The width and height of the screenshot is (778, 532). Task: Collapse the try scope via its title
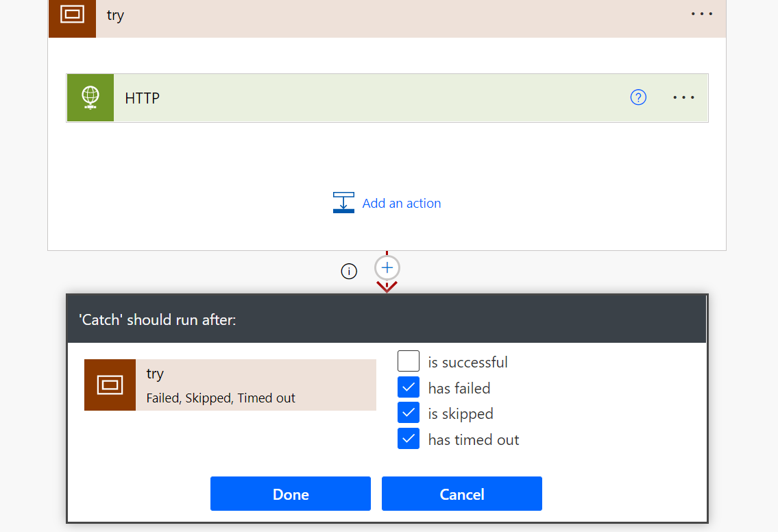pyautogui.click(x=115, y=15)
